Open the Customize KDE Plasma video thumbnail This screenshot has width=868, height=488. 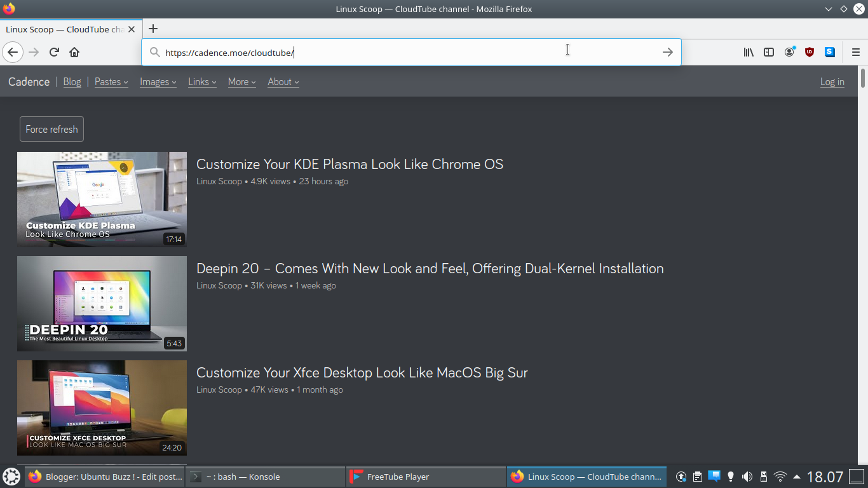click(102, 199)
